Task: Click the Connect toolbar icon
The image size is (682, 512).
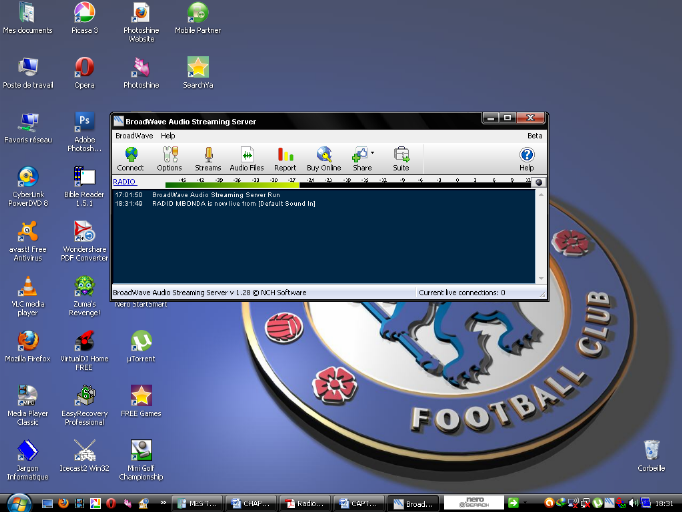Action: [x=130, y=158]
